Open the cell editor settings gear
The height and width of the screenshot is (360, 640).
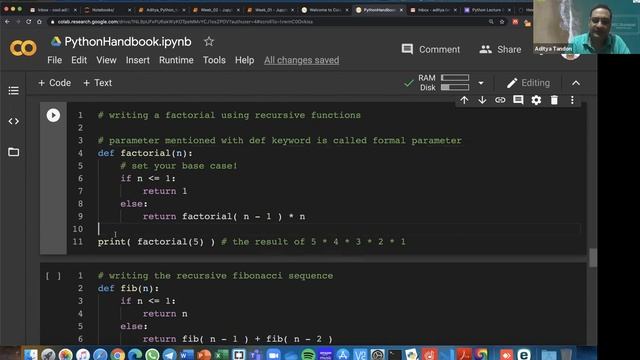click(x=536, y=100)
